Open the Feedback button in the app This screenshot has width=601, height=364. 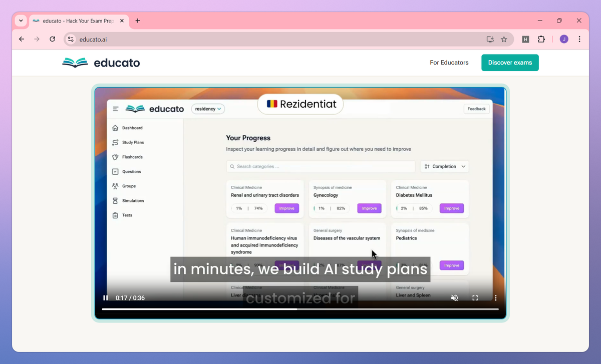click(x=476, y=109)
